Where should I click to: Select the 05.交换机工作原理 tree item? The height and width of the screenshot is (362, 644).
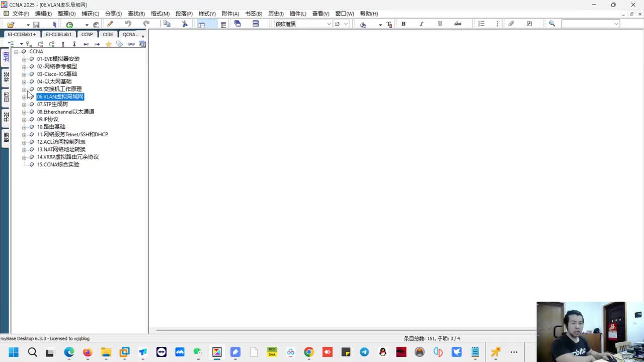(59, 89)
